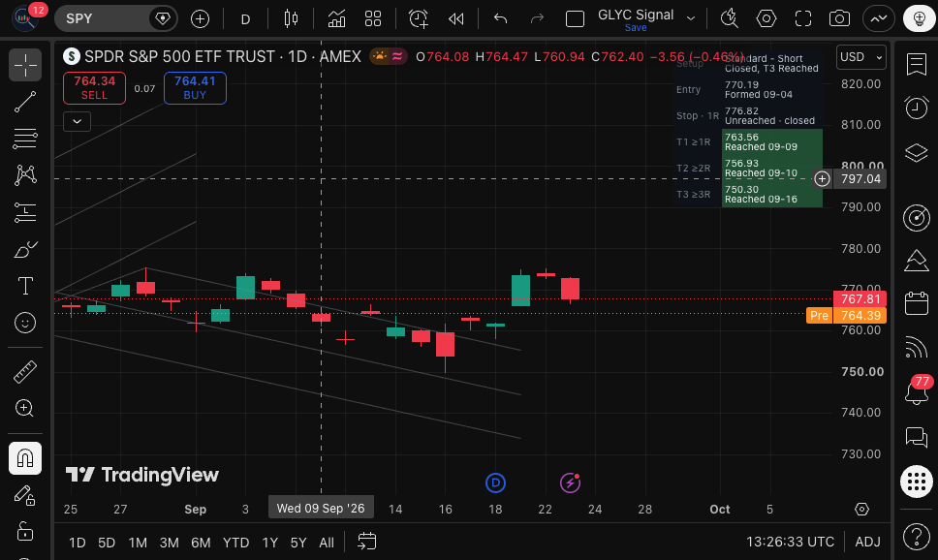Toggle lock all drawings
938x560 pixels.
[25, 532]
